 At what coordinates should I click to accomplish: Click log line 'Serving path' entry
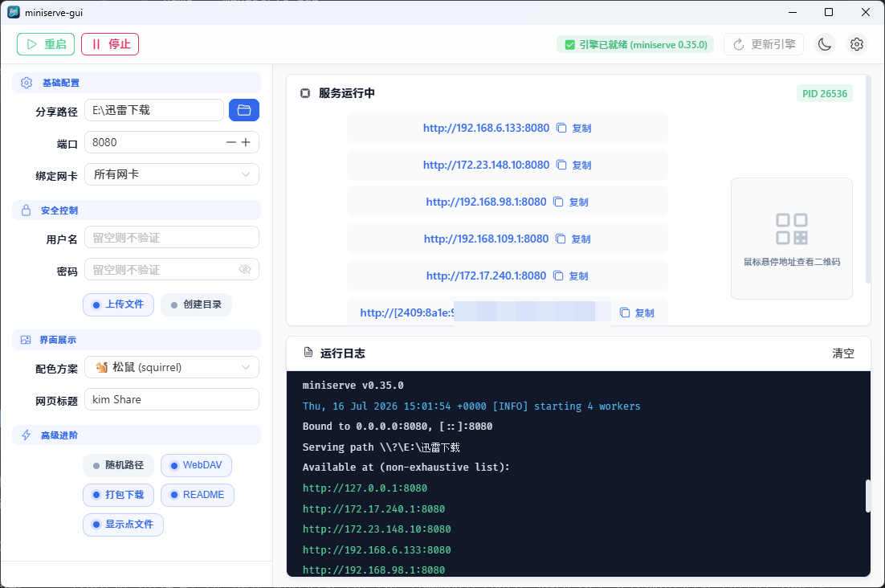(381, 447)
